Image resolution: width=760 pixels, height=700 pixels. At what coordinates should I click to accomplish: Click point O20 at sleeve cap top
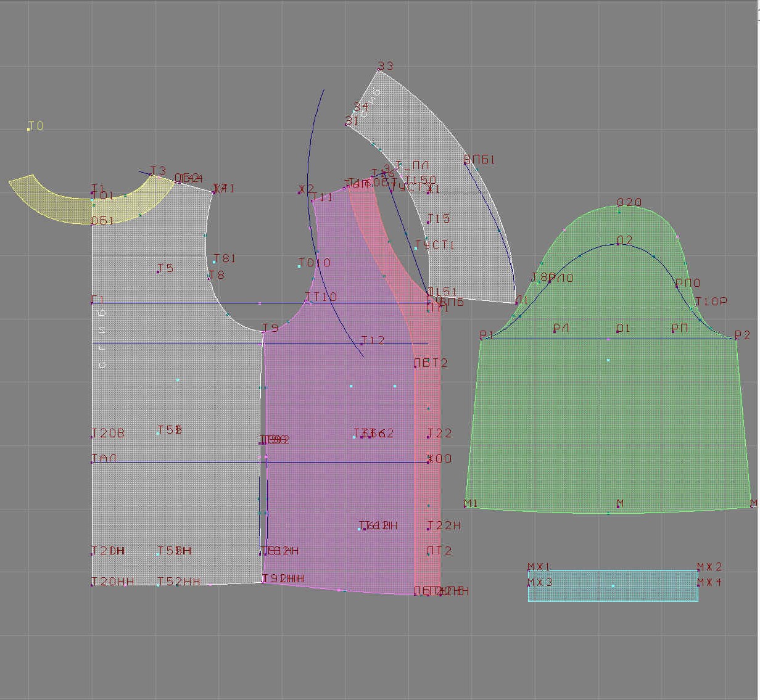point(619,211)
